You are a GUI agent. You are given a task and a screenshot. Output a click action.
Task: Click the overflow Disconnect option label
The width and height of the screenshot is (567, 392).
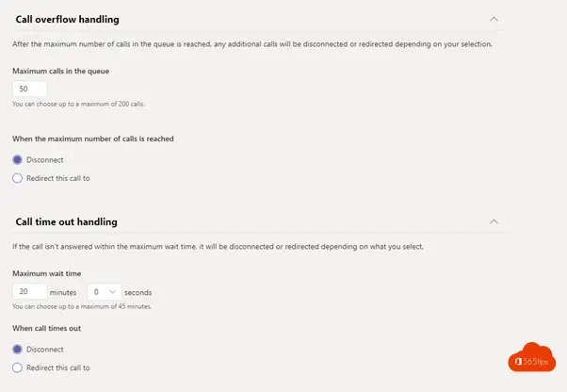tap(45, 160)
